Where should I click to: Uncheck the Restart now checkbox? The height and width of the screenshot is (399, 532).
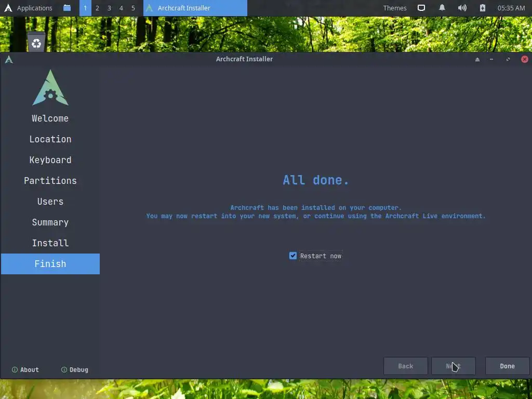click(293, 256)
